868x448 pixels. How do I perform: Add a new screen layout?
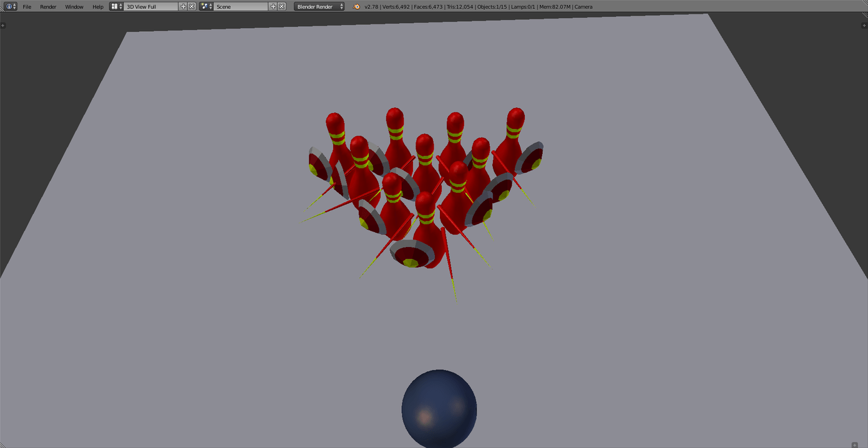(x=183, y=6)
